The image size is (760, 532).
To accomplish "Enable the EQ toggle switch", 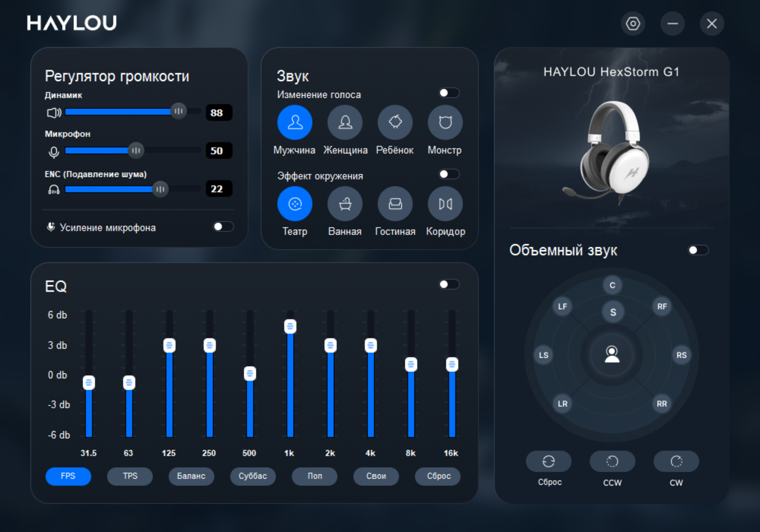I will (449, 284).
